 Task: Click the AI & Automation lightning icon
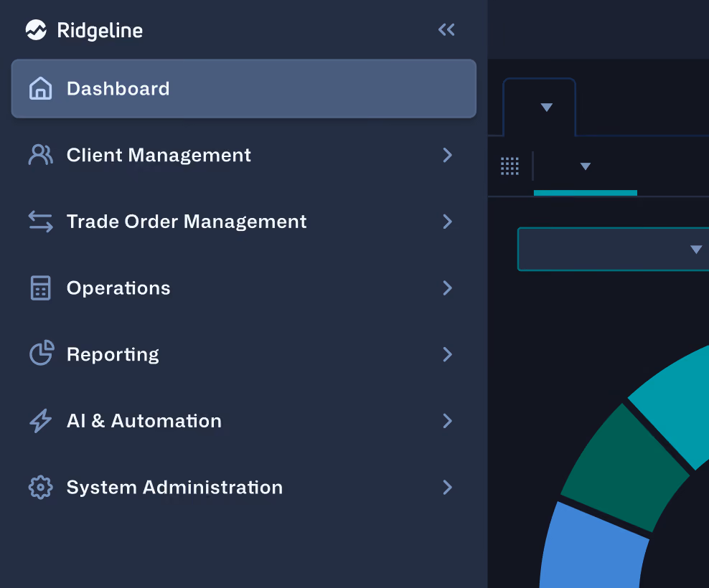41,421
